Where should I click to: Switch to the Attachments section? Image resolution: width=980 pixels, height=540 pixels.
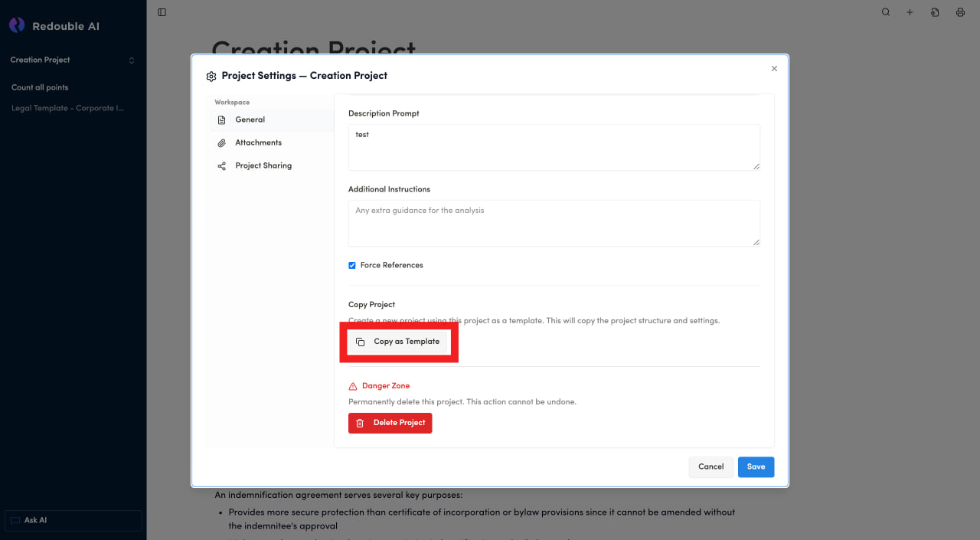click(x=258, y=143)
